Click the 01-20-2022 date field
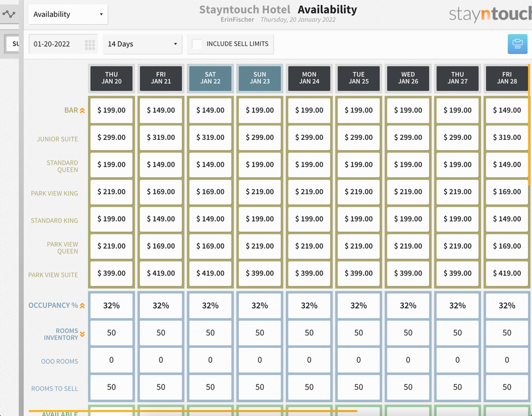The width and height of the screenshot is (532, 416). coord(63,44)
